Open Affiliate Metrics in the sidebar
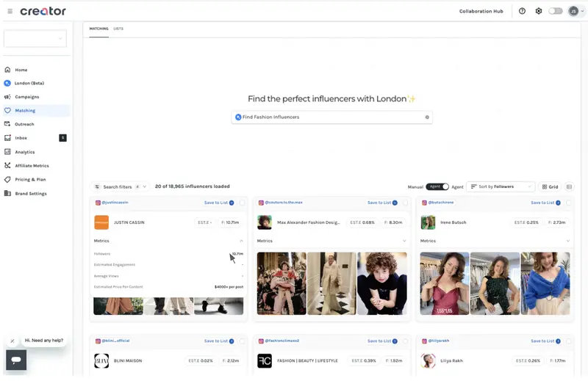The image size is (588, 381). point(32,166)
